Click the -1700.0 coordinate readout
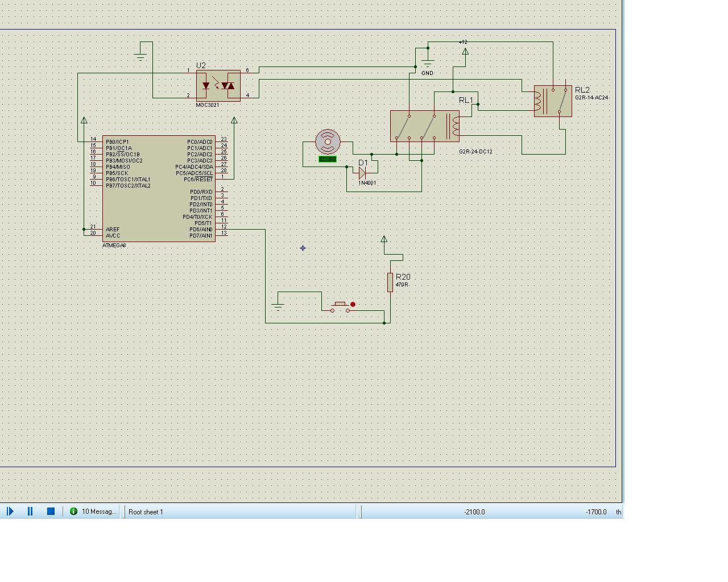Screen dimensions: 728x582 [x=596, y=512]
